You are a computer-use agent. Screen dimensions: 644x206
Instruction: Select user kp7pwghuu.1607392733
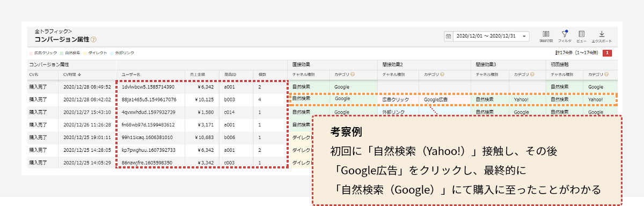(148, 150)
